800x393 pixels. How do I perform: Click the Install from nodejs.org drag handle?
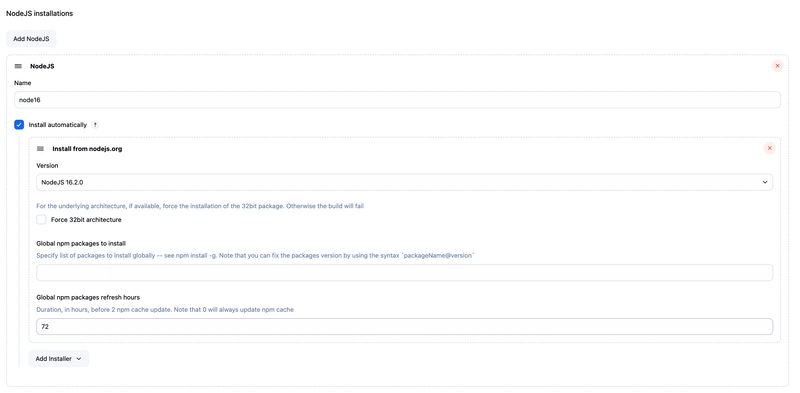pyautogui.click(x=41, y=149)
